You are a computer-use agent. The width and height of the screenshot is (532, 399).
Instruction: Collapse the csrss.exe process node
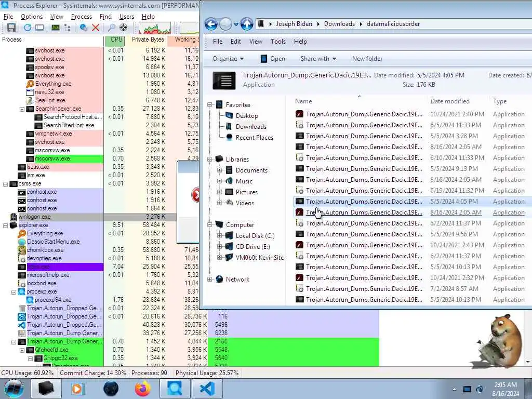tap(5, 184)
